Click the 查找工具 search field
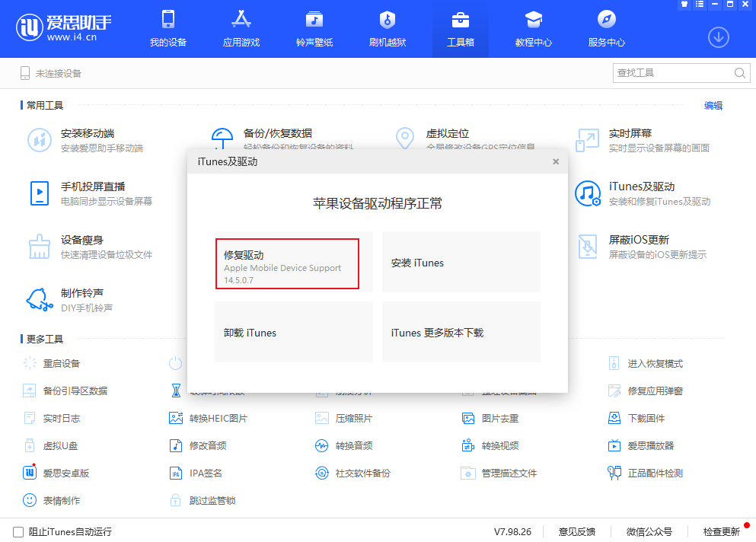756x542 pixels. tap(672, 73)
